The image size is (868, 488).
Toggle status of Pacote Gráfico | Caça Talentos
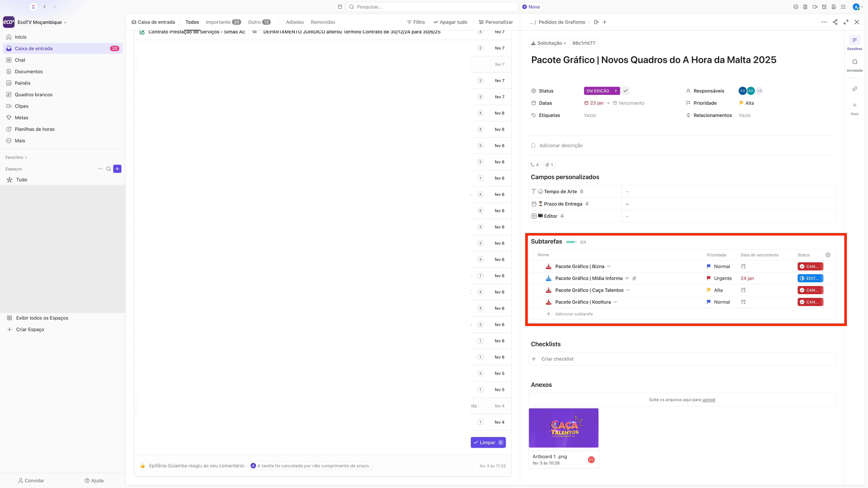[810, 290]
